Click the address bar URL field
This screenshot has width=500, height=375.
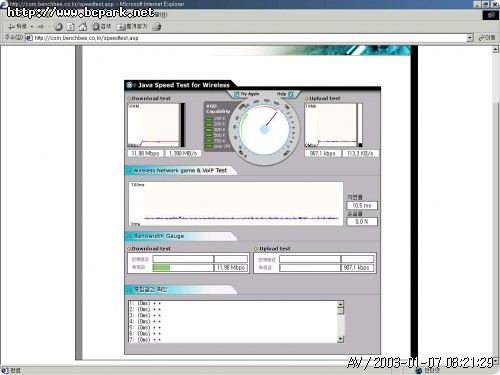(247, 38)
